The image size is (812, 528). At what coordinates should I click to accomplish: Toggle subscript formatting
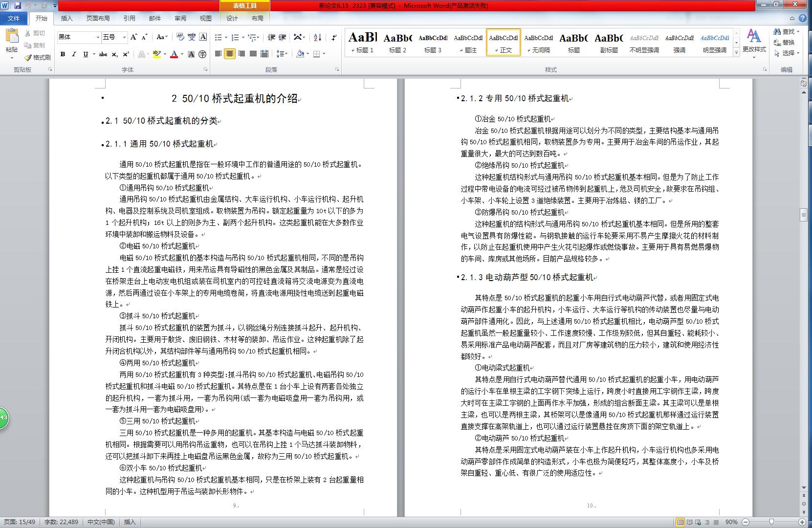click(114, 54)
